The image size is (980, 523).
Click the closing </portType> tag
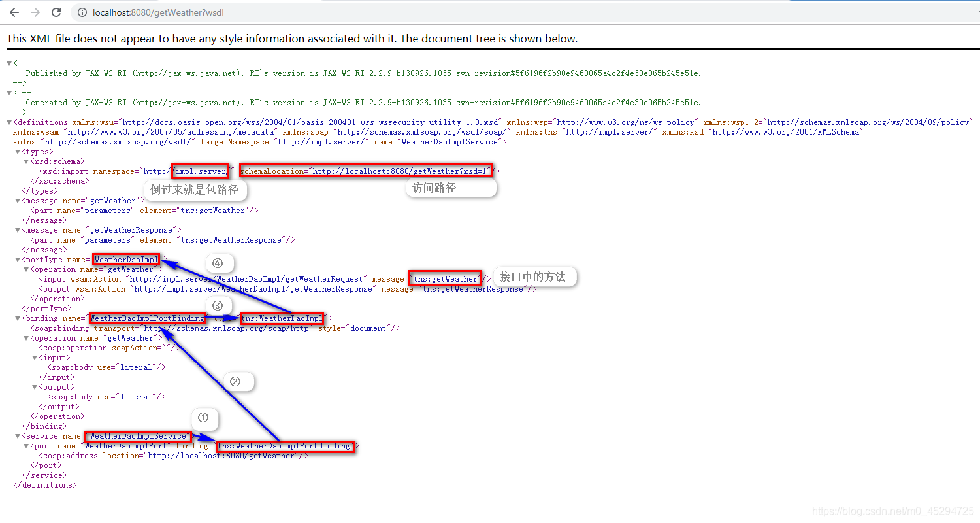point(46,309)
